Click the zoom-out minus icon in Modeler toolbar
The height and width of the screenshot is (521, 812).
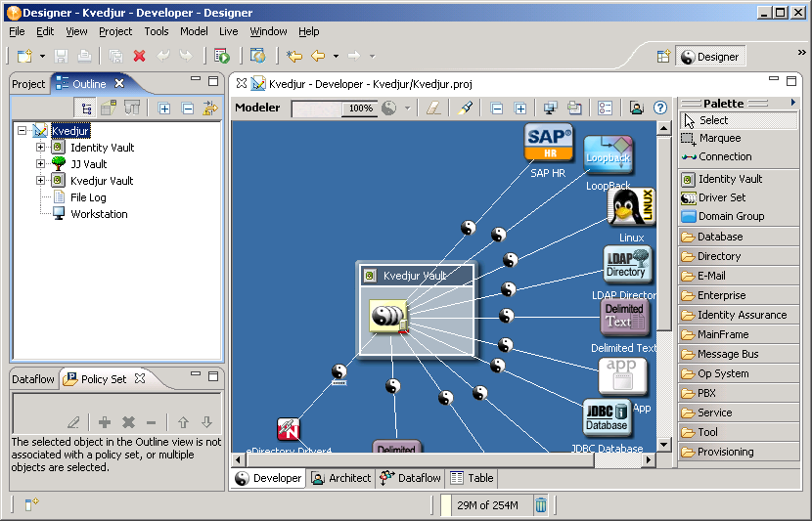click(x=497, y=109)
